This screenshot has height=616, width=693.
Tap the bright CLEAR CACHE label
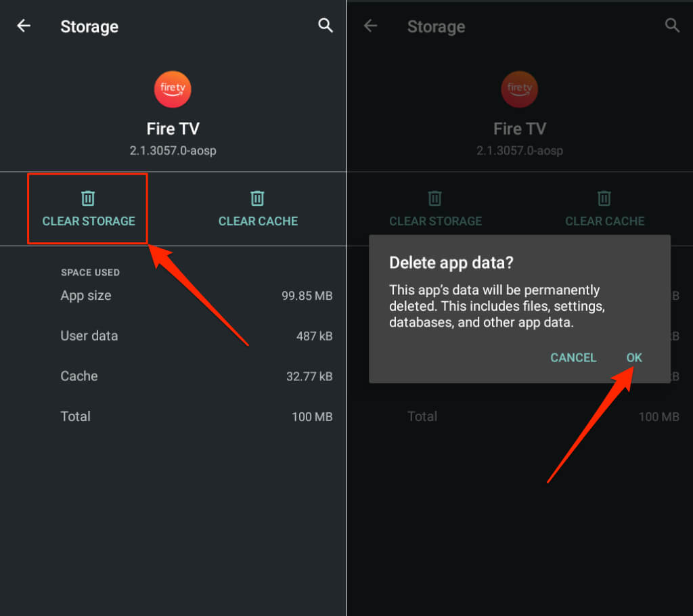[x=258, y=221]
